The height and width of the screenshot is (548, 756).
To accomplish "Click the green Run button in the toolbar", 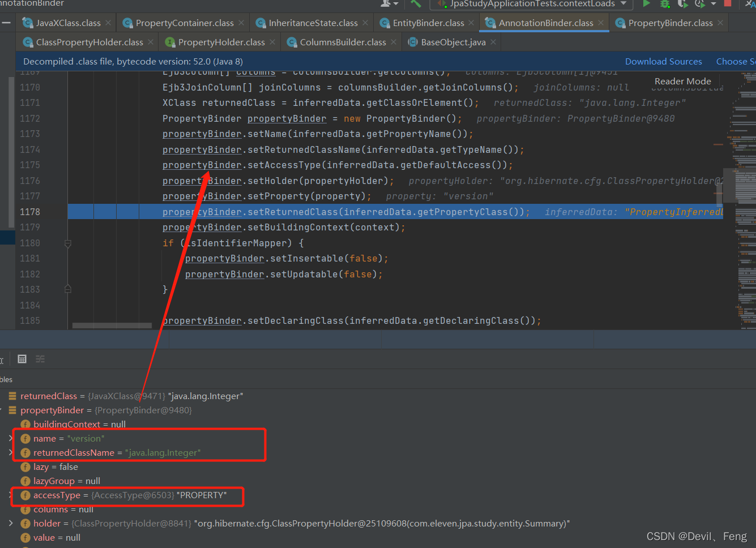I will point(646,3).
